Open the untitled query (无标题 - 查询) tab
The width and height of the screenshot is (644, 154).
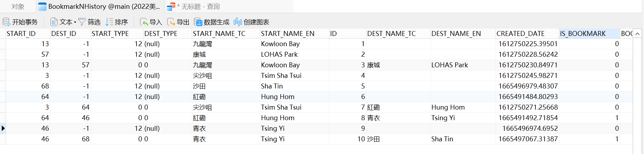pos(193,7)
